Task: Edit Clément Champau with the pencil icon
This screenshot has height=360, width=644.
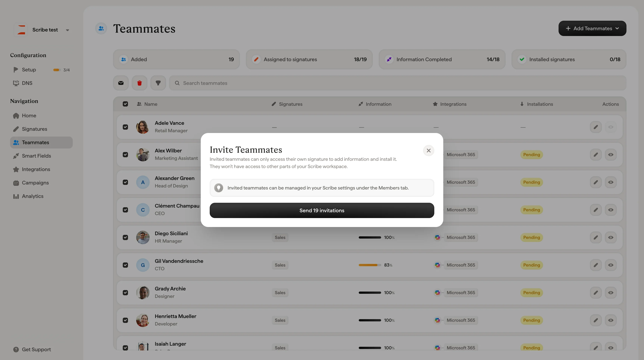Action: (x=596, y=210)
